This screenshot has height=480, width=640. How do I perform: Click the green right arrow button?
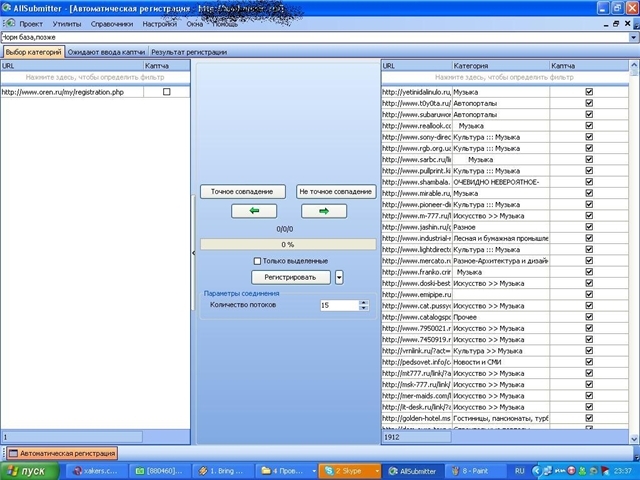(x=324, y=211)
